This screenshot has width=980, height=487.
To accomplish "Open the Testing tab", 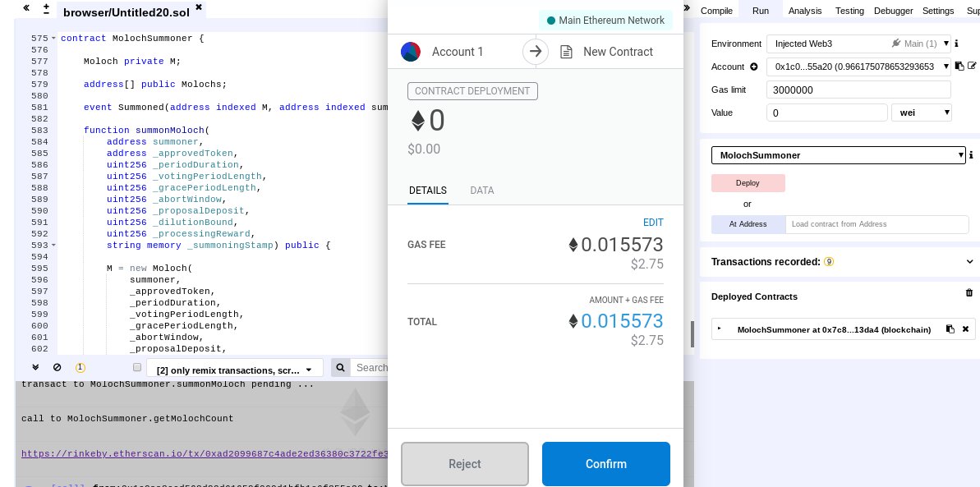I will [849, 11].
